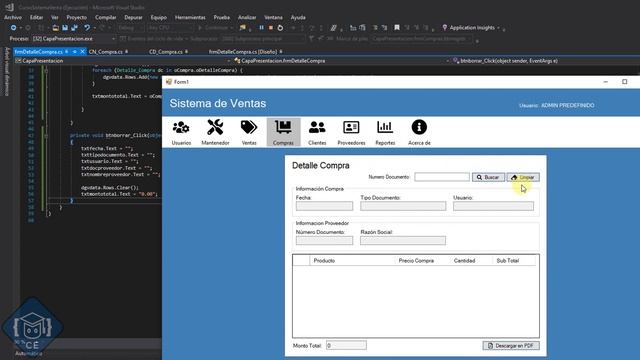Click the Monto Total field
640x360 pixels.
point(346,345)
